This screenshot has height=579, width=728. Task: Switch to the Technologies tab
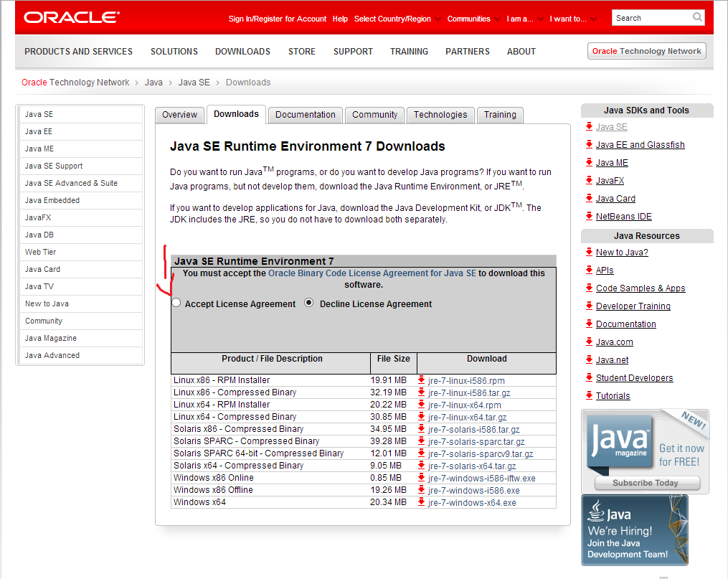click(x=440, y=115)
